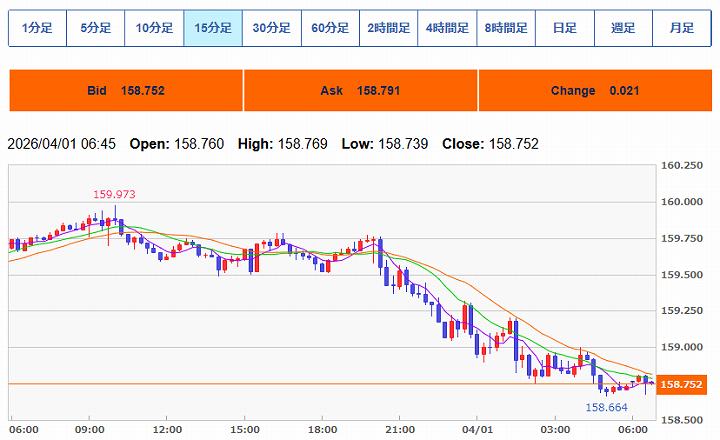
Task: Switch to the 5分足 timeframe
Action: tap(96, 28)
